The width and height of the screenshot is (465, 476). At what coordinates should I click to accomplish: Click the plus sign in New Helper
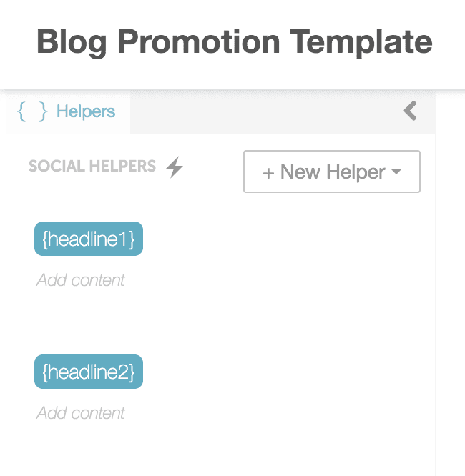coord(268,174)
